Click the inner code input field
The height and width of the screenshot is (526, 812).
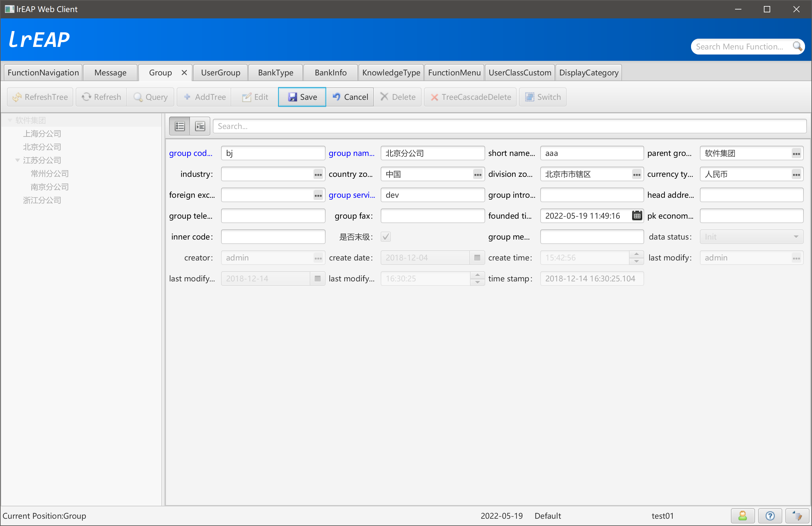[x=273, y=237]
